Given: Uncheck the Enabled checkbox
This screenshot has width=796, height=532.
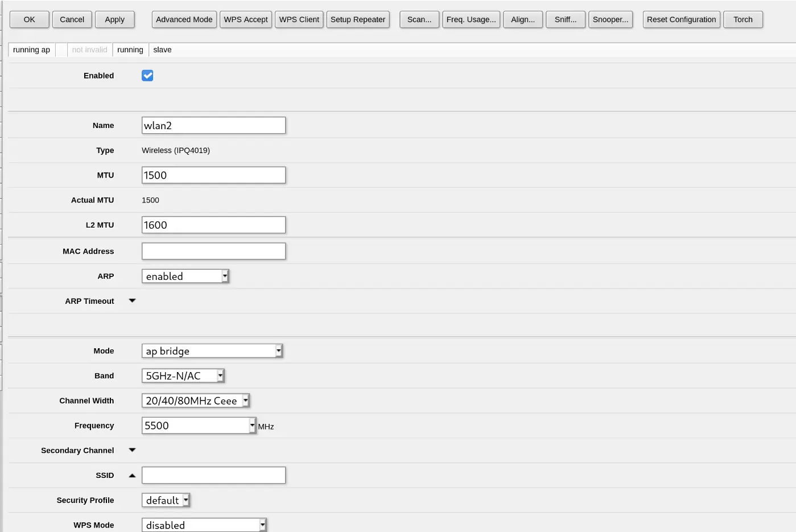Looking at the screenshot, I should pos(147,76).
